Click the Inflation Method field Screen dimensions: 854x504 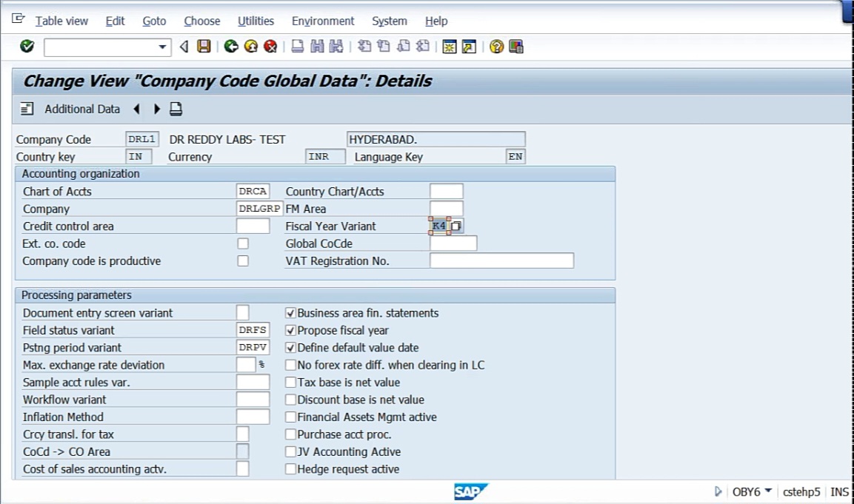pos(253,417)
